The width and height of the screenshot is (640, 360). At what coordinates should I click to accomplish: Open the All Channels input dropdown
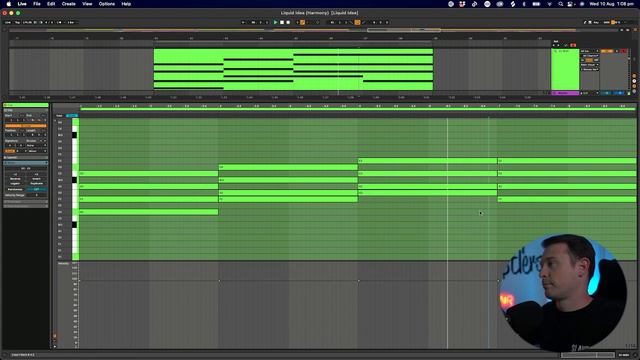click(589, 56)
